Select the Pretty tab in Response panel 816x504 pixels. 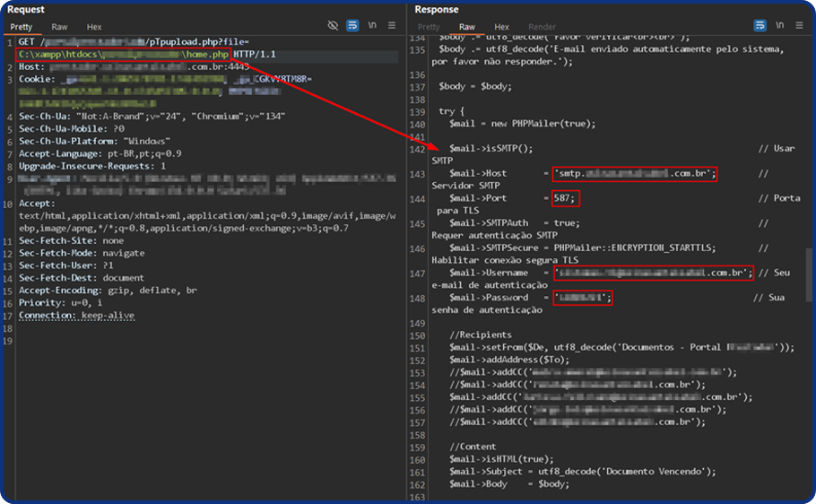tap(429, 27)
